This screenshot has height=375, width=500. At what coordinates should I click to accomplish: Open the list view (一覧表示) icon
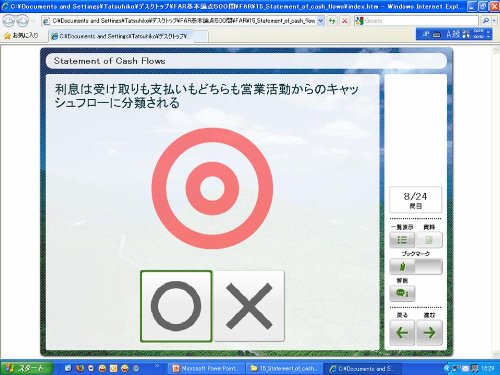402,240
